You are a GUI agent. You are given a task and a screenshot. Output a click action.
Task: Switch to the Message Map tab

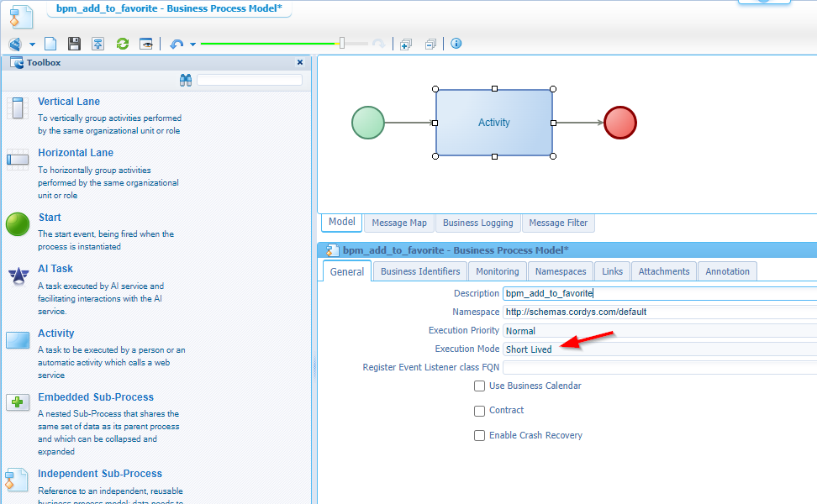(399, 223)
